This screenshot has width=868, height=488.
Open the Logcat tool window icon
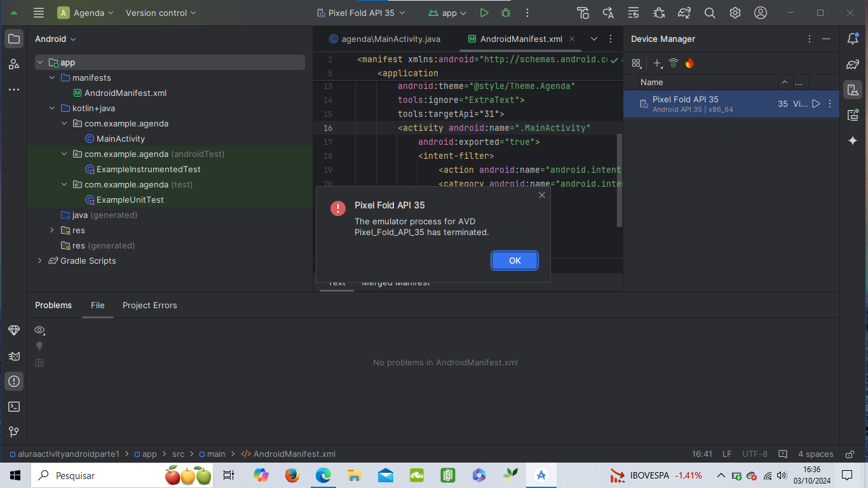coord(14,356)
